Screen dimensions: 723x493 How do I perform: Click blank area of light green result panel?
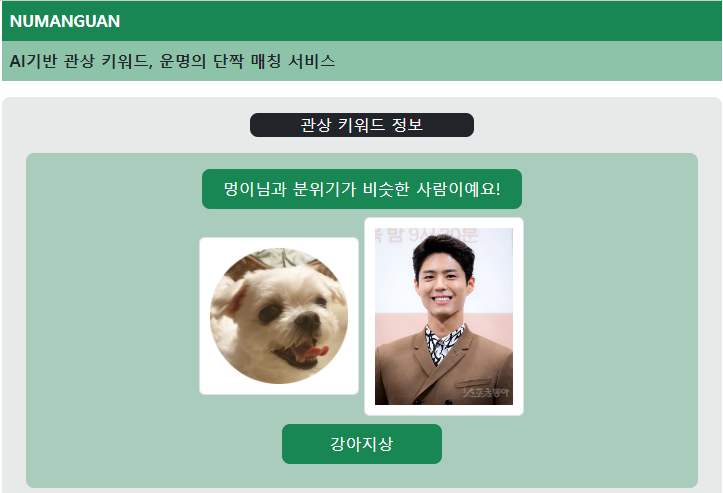(609, 323)
